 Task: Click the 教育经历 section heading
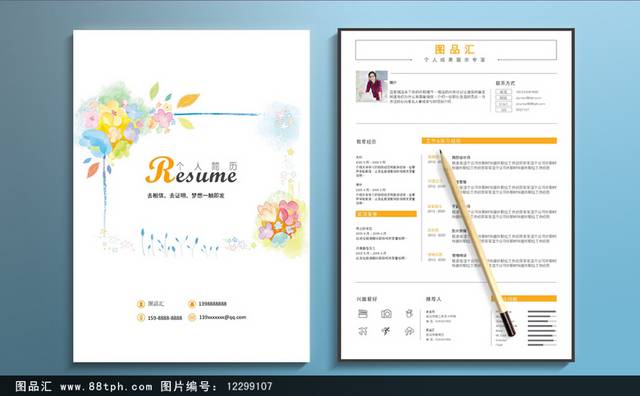coord(366,142)
